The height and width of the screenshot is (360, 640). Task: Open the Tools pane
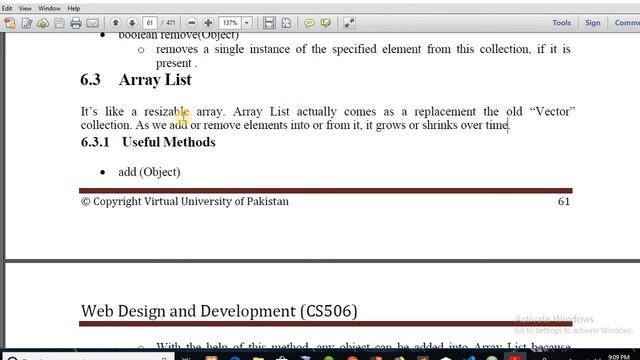click(x=562, y=23)
